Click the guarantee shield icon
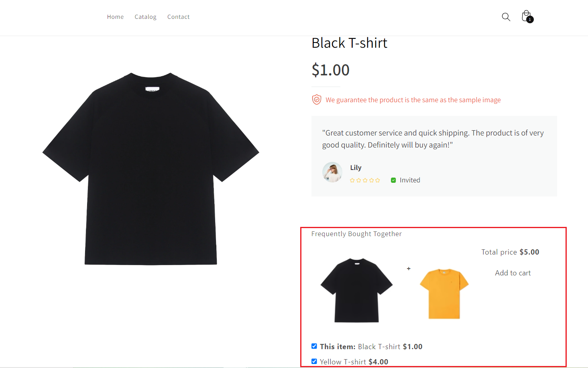 [x=317, y=100]
